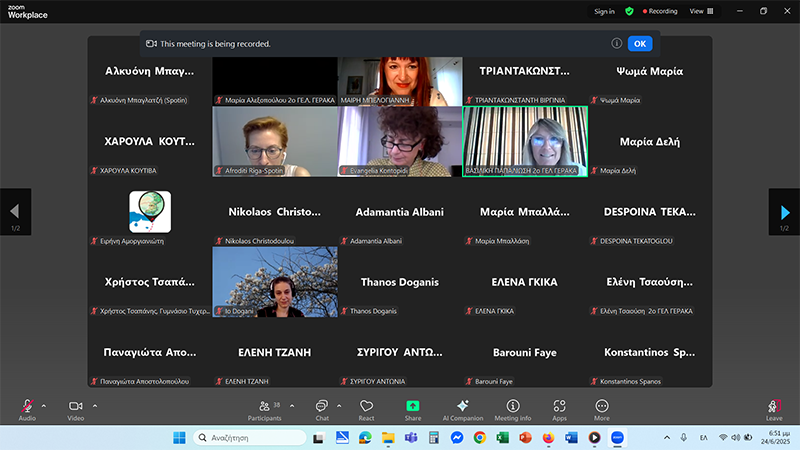
Task: Dismiss recording notice with OK
Action: [640, 44]
